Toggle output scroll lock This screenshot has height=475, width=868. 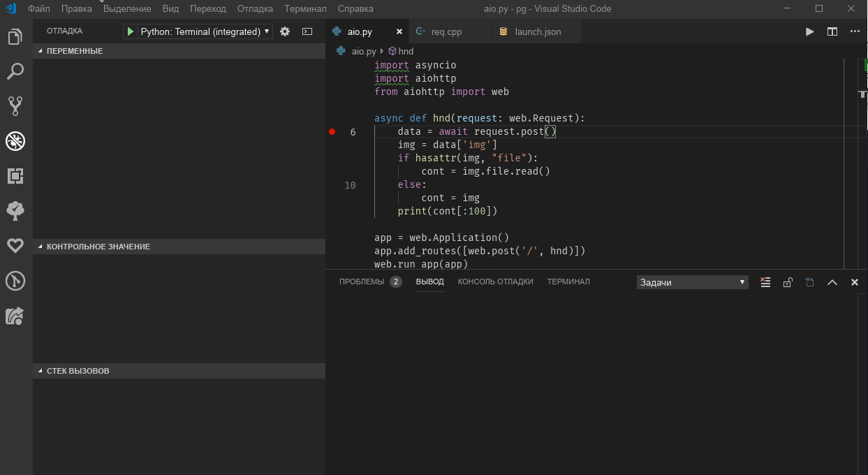tap(788, 282)
